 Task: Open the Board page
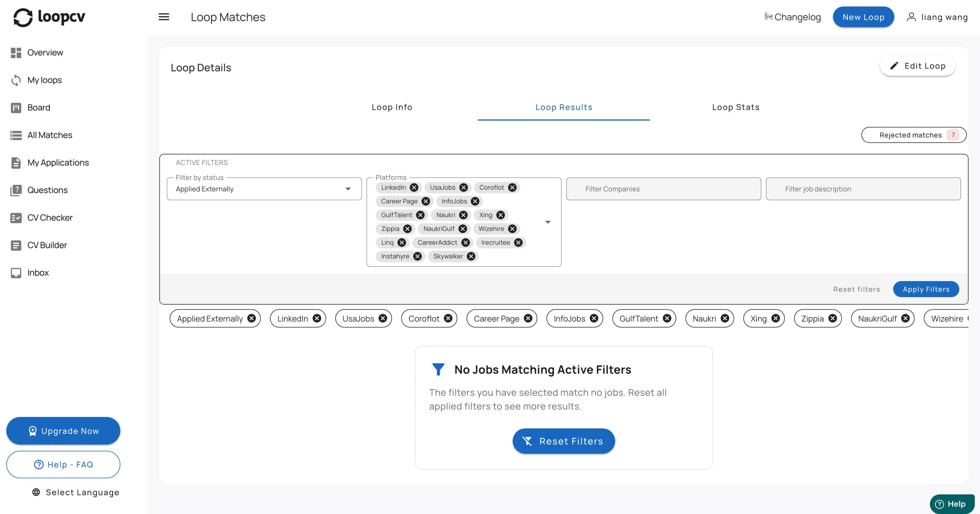tap(39, 108)
